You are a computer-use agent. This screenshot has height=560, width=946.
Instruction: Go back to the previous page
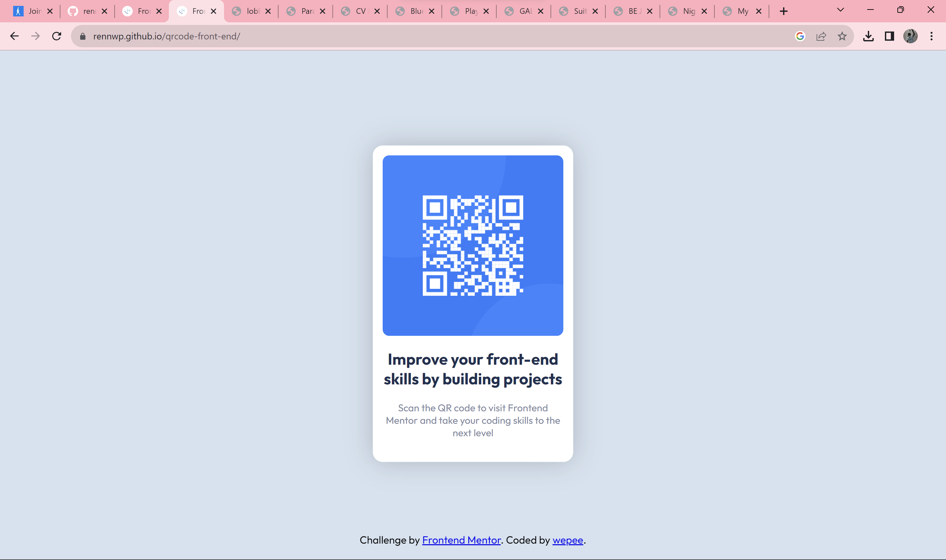tap(14, 36)
